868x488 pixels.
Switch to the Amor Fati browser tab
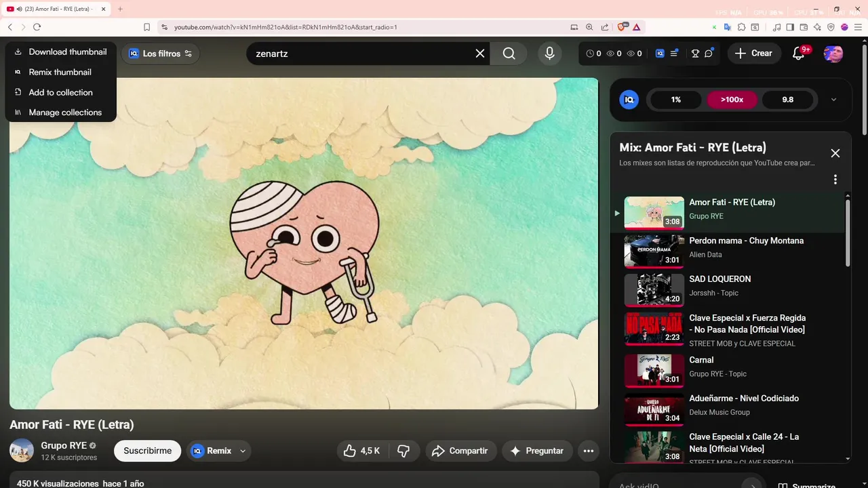54,9
